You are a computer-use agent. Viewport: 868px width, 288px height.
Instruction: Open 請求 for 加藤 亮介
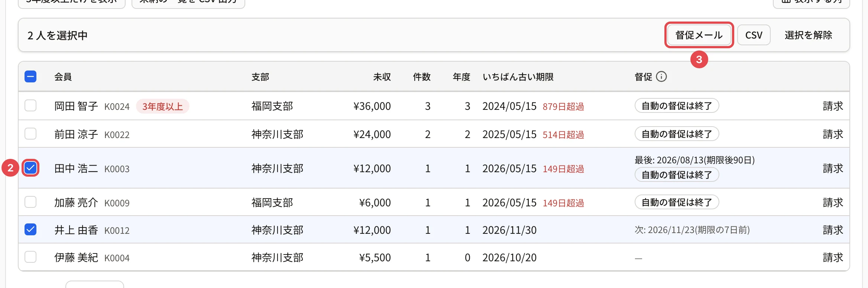pos(833,203)
